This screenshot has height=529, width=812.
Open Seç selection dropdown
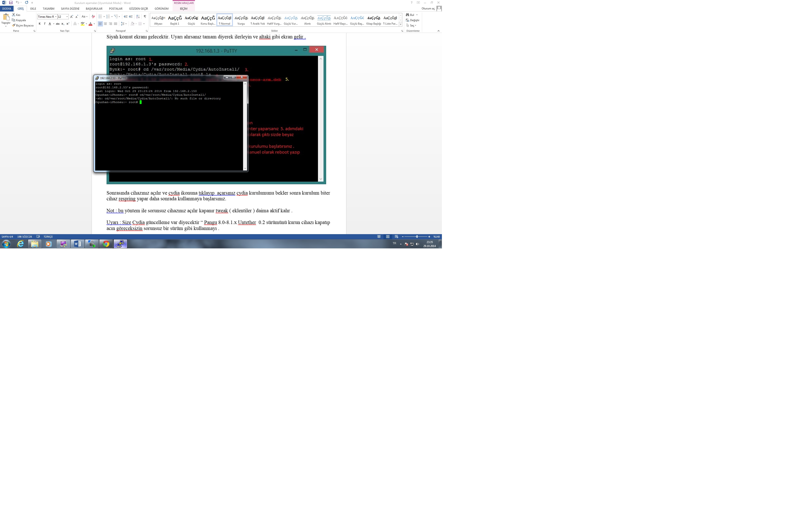pyautogui.click(x=412, y=26)
